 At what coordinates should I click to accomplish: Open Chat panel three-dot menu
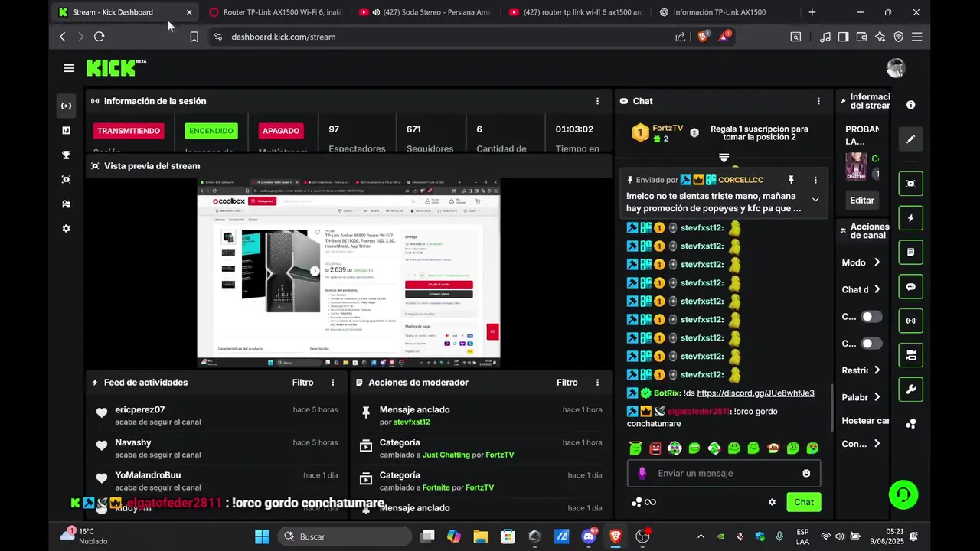coord(818,101)
